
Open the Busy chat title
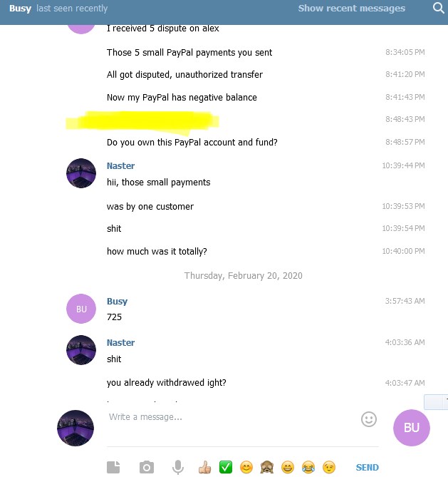(20, 9)
